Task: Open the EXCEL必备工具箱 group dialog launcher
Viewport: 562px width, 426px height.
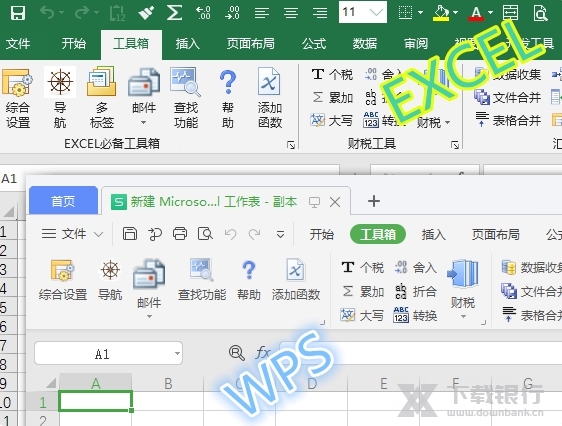Action: click(291, 145)
